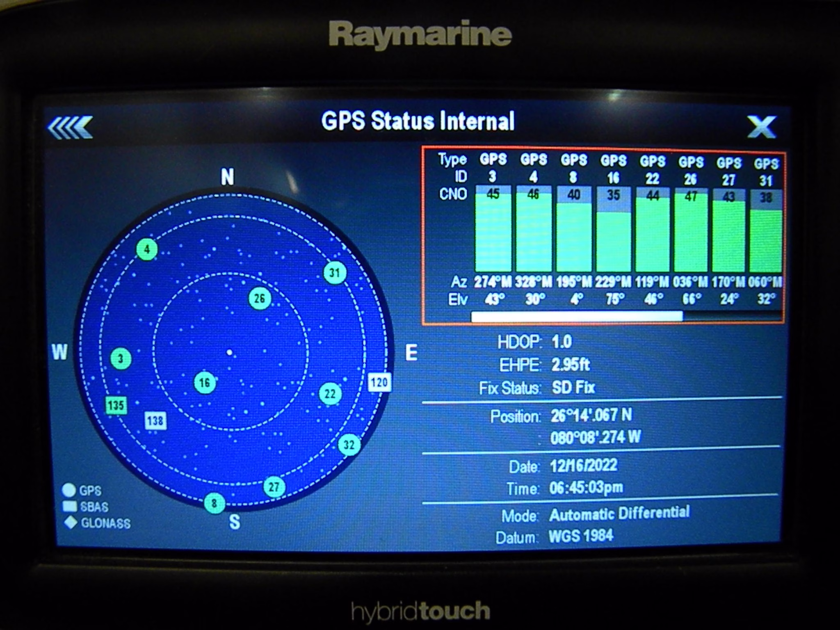
Task: Tap the longitude 080°08'.274 W
Action: [x=596, y=438]
